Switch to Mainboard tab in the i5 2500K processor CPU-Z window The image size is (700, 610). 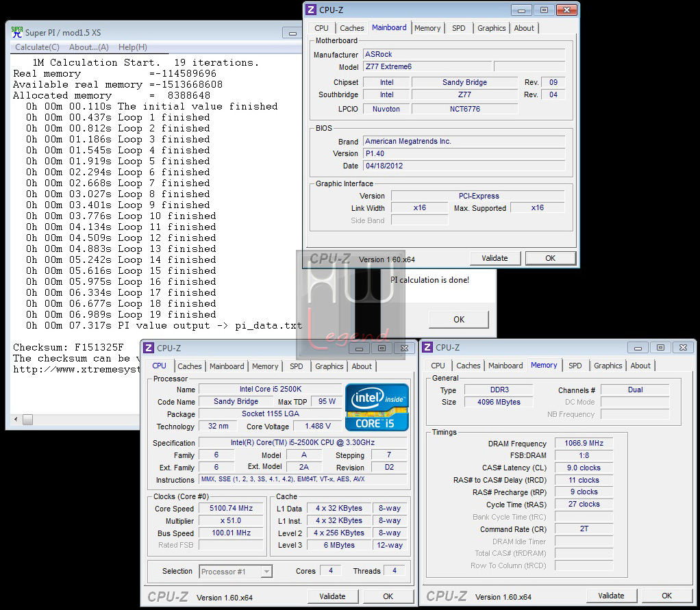coord(227,366)
